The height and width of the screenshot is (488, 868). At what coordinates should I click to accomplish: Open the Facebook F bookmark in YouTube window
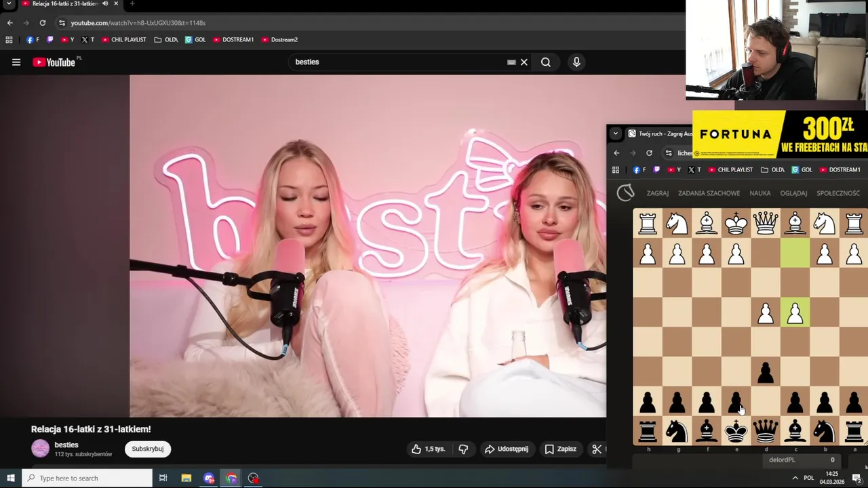[33, 40]
